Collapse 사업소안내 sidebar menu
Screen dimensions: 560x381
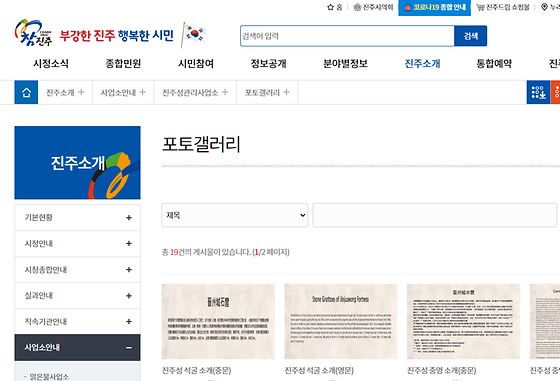tap(78, 347)
